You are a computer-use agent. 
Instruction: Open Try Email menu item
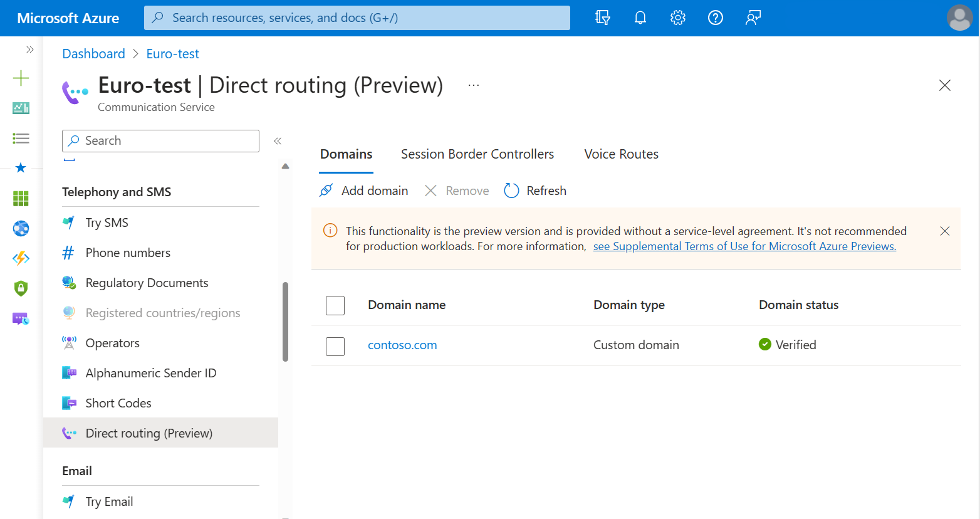click(160, 501)
